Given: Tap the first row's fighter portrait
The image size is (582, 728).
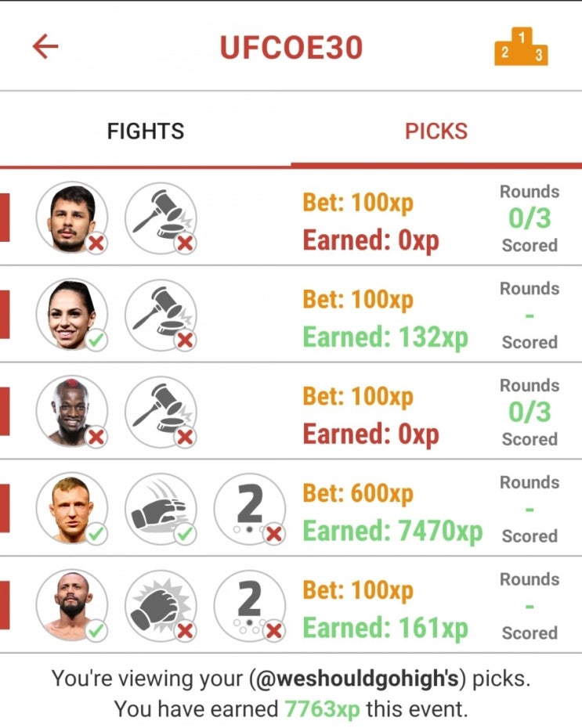Looking at the screenshot, I should coord(72,218).
